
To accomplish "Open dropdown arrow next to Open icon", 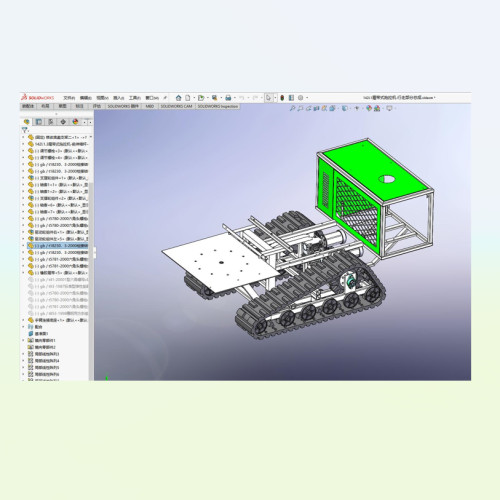I will pyautogui.click(x=207, y=98).
